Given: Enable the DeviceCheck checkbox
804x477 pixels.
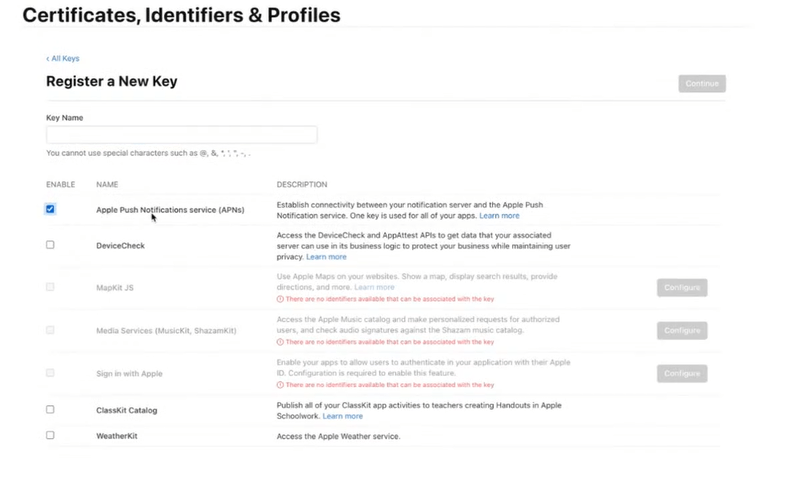Looking at the screenshot, I should [x=50, y=245].
